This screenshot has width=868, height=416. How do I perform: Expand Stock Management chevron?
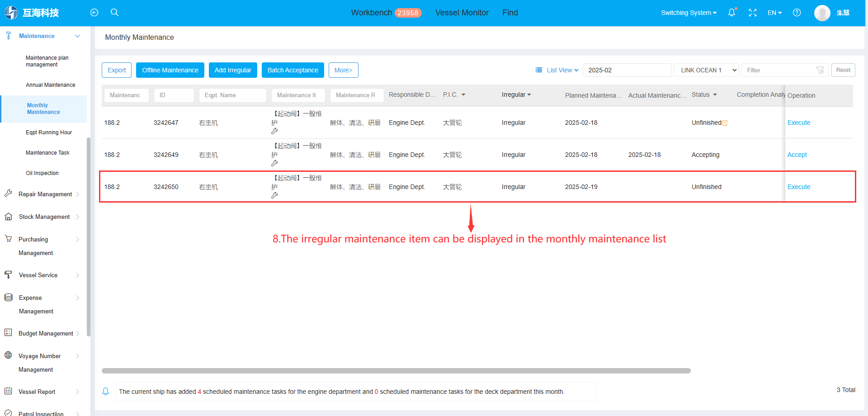pos(77,217)
